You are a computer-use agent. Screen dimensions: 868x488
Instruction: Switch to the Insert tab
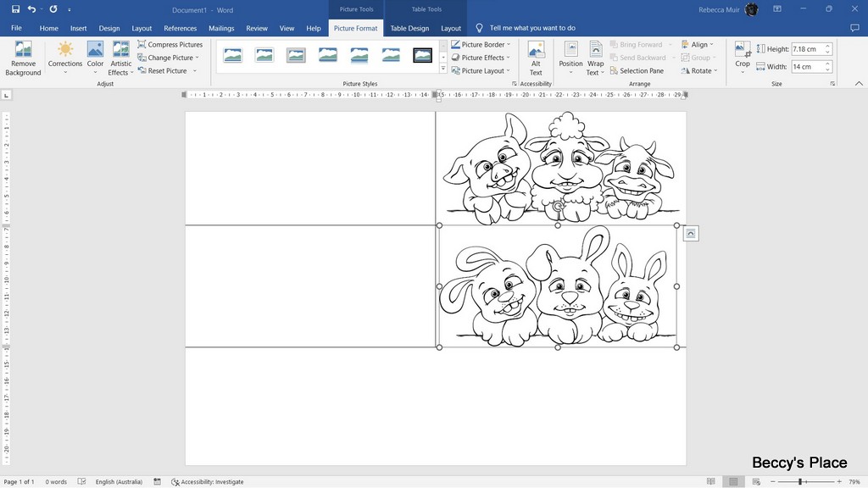tap(78, 28)
